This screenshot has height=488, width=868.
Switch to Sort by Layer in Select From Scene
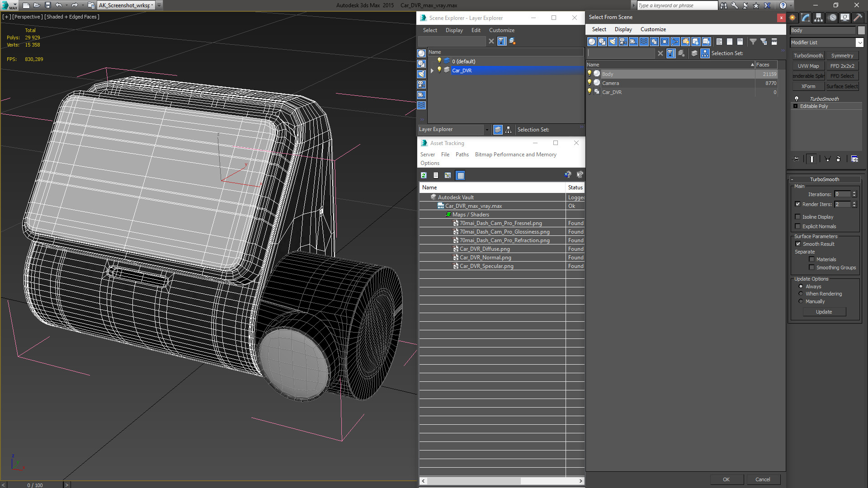[694, 53]
